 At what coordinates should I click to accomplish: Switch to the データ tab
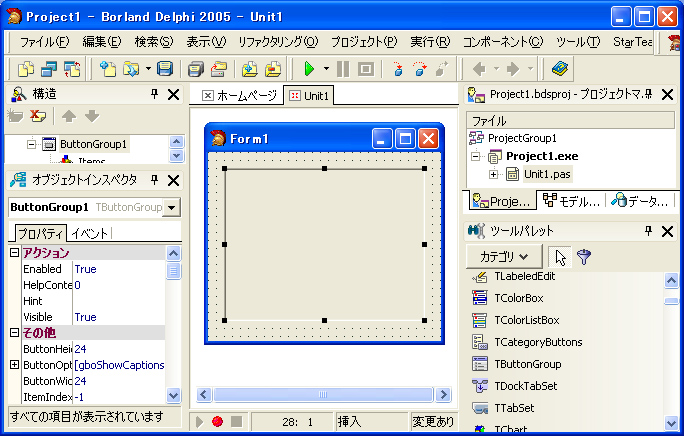[x=639, y=201]
